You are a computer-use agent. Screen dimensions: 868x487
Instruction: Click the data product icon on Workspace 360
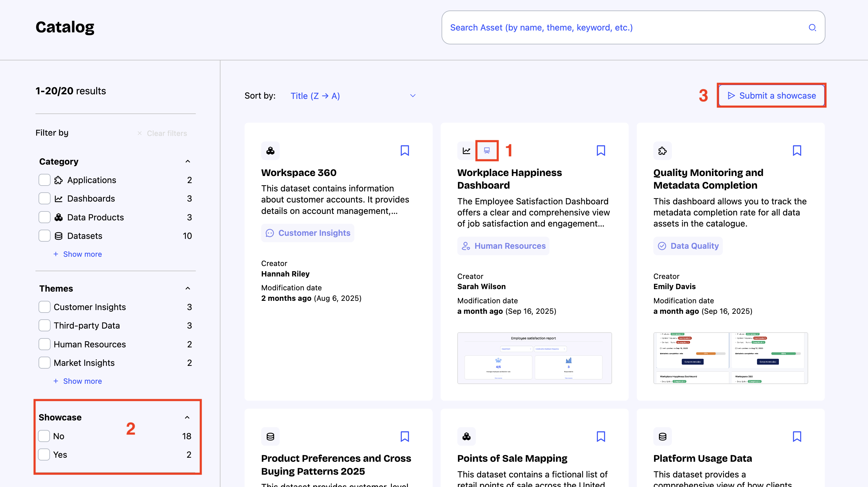[x=270, y=150]
